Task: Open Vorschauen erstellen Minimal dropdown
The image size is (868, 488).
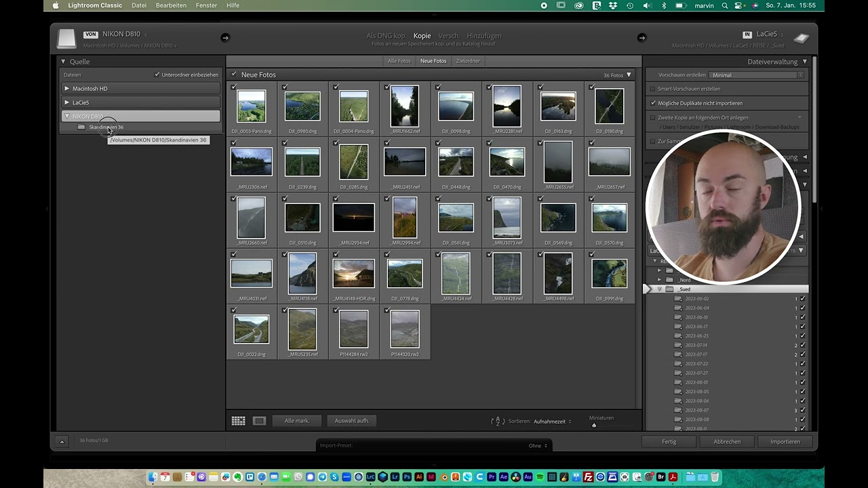Action: (x=756, y=75)
